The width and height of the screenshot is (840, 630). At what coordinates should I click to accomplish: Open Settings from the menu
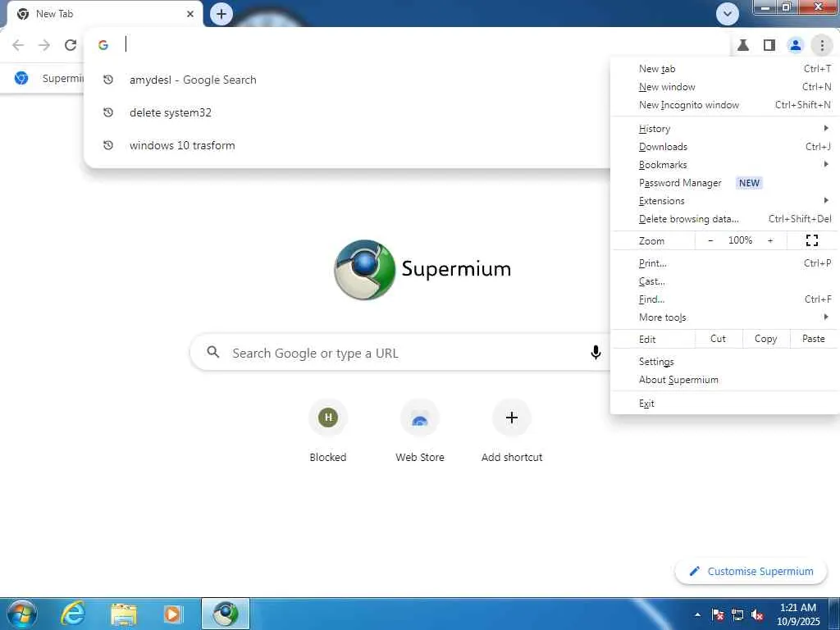(x=725, y=362)
